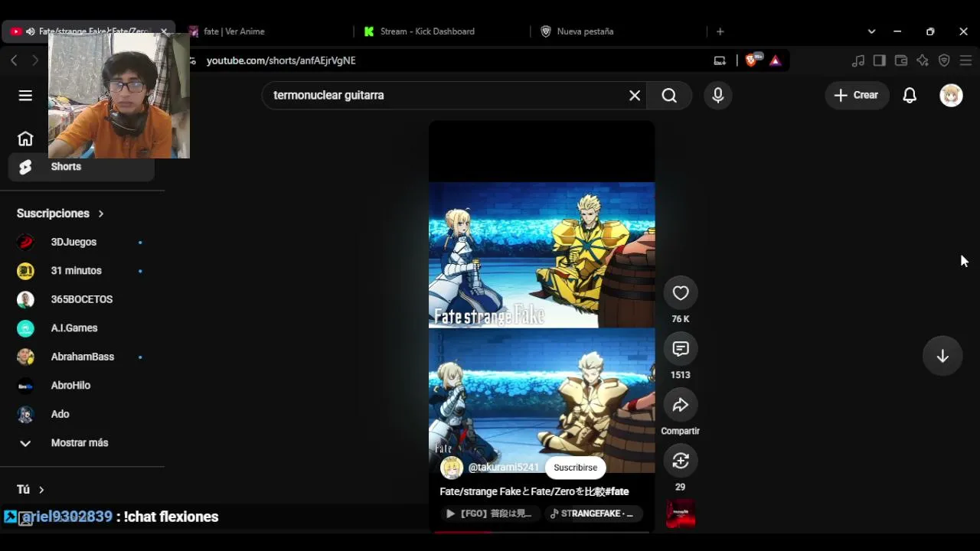Image resolution: width=980 pixels, height=551 pixels.
Task: Switch to the Nueva pestaña tab
Action: pos(618,31)
